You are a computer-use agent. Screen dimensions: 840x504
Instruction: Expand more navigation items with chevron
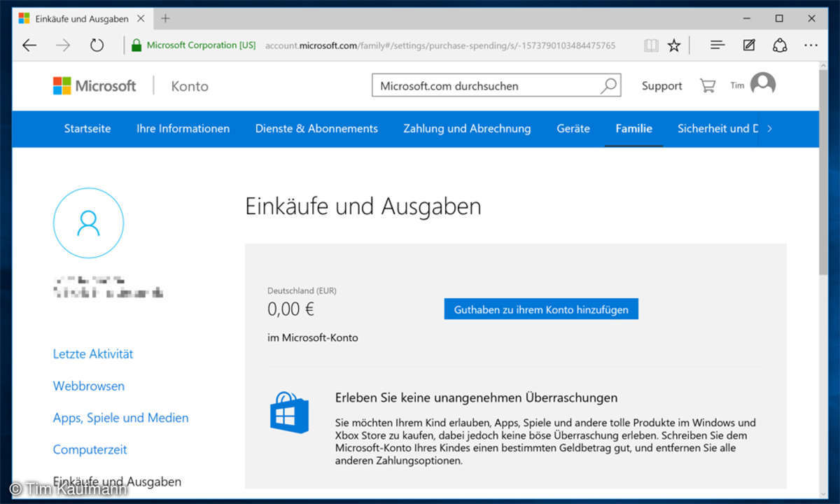point(770,129)
